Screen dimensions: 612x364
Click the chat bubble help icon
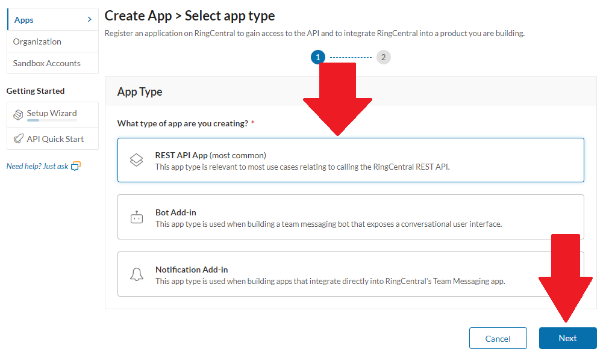(x=76, y=167)
